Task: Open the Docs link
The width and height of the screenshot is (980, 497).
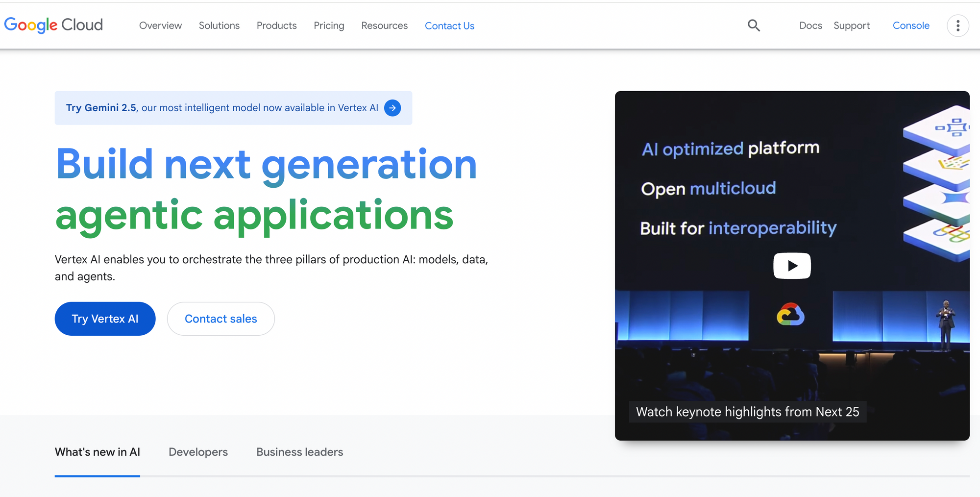Action: pyautogui.click(x=810, y=25)
